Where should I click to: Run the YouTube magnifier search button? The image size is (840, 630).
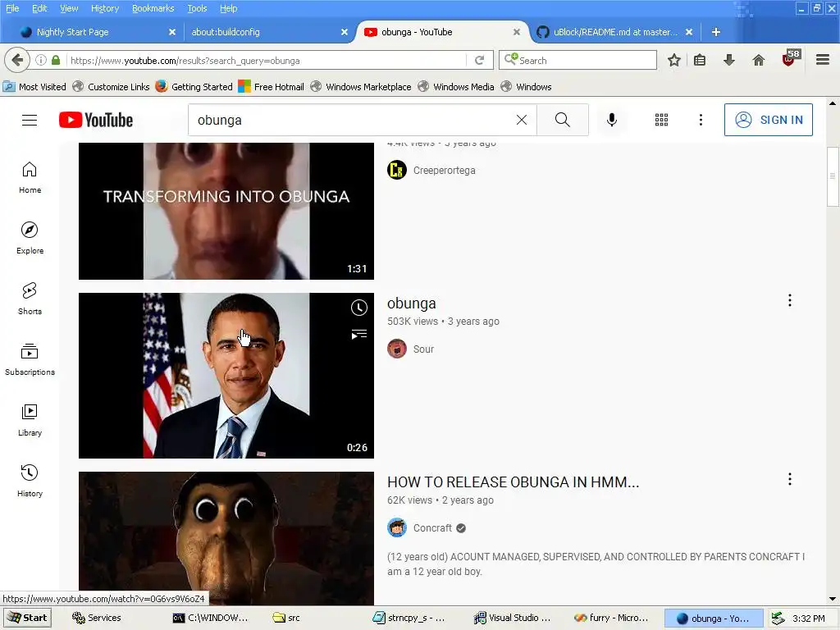point(563,120)
